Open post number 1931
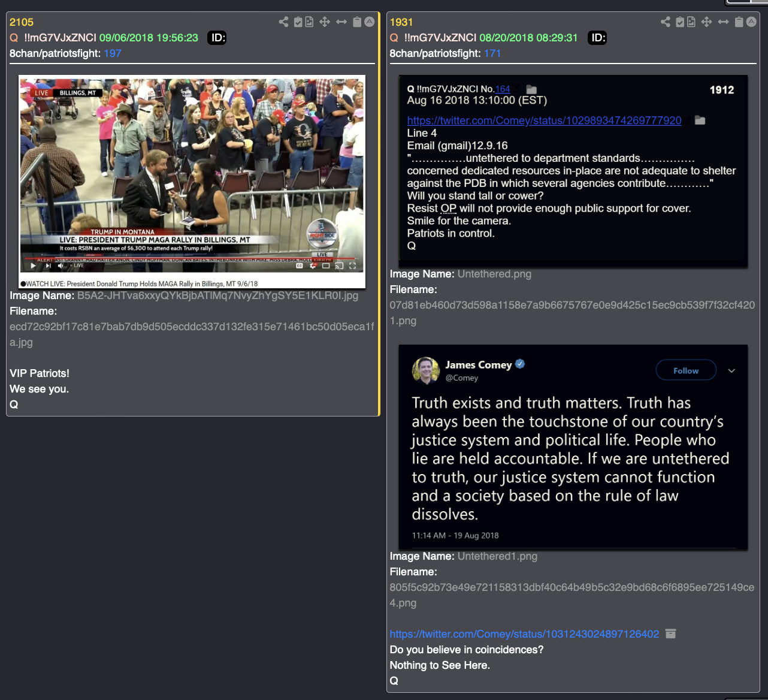Image resolution: width=768 pixels, height=700 pixels. [x=401, y=22]
